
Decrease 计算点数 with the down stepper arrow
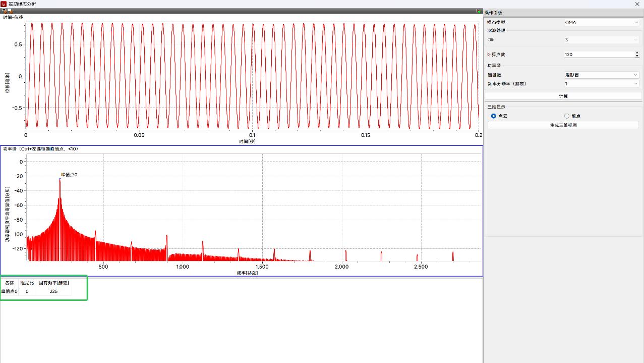(x=637, y=56)
